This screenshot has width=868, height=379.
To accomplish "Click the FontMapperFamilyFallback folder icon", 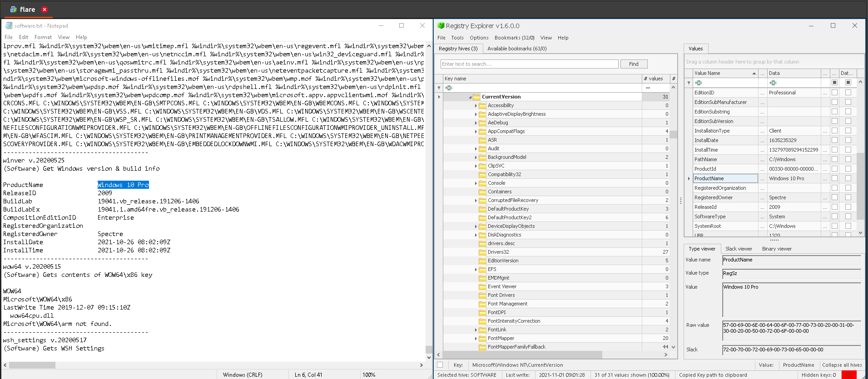I will click(x=482, y=347).
